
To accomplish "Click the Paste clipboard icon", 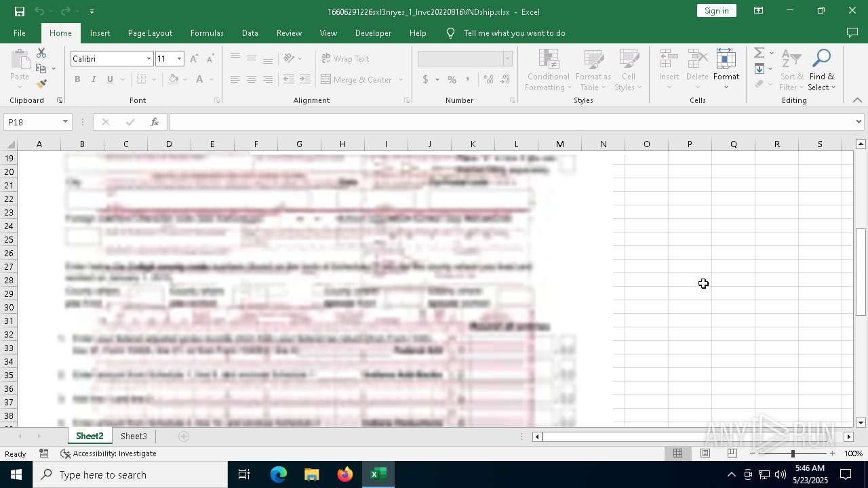I will tap(20, 59).
